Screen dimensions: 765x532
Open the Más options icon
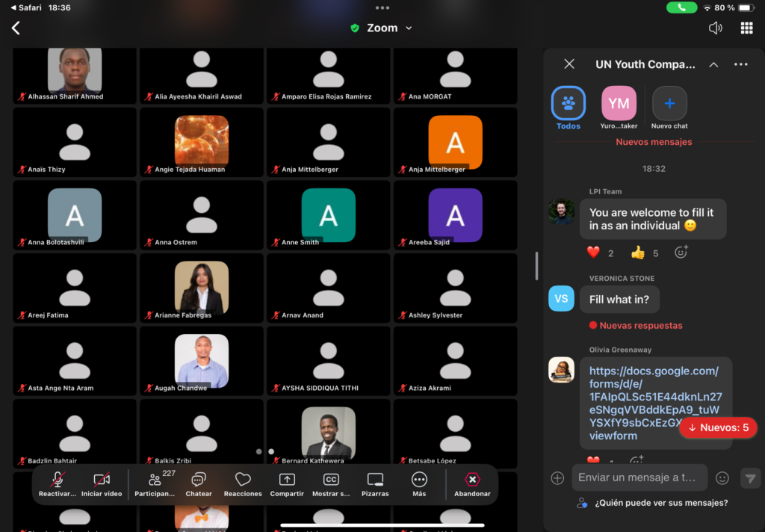coord(419,480)
